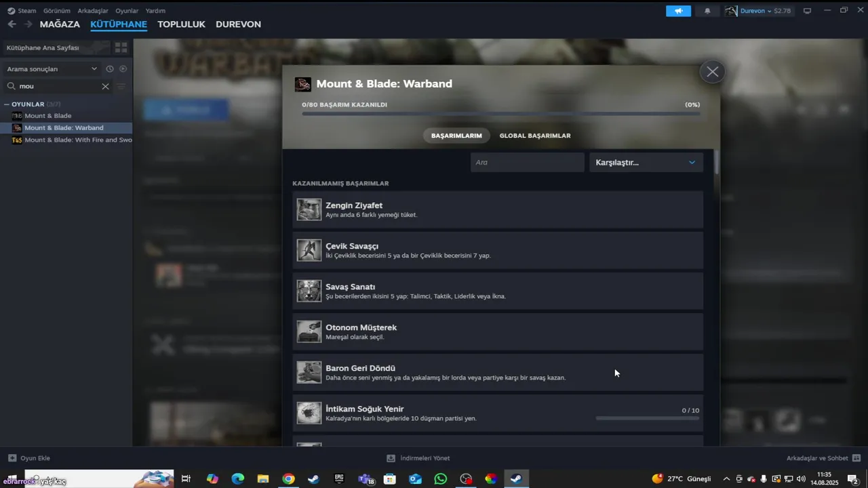
Task: Switch library to grid collections view
Action: [121, 47]
